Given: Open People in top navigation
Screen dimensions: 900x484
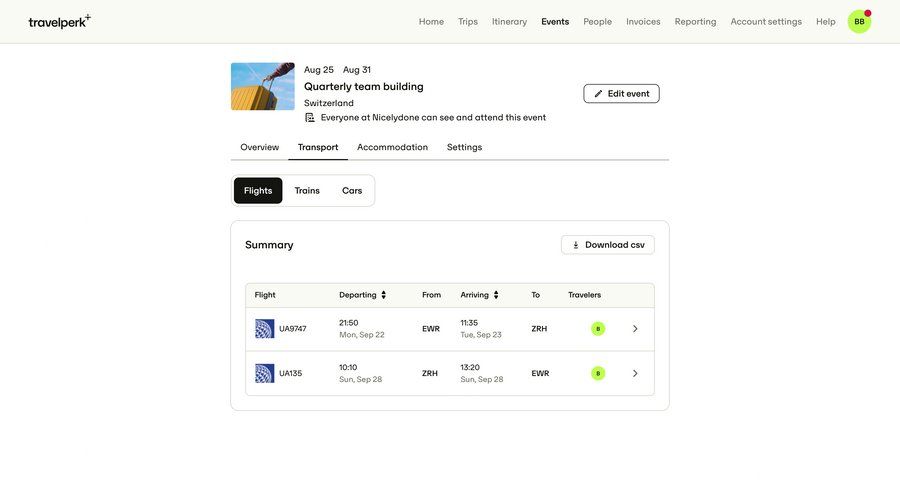Looking at the screenshot, I should pyautogui.click(x=598, y=22).
